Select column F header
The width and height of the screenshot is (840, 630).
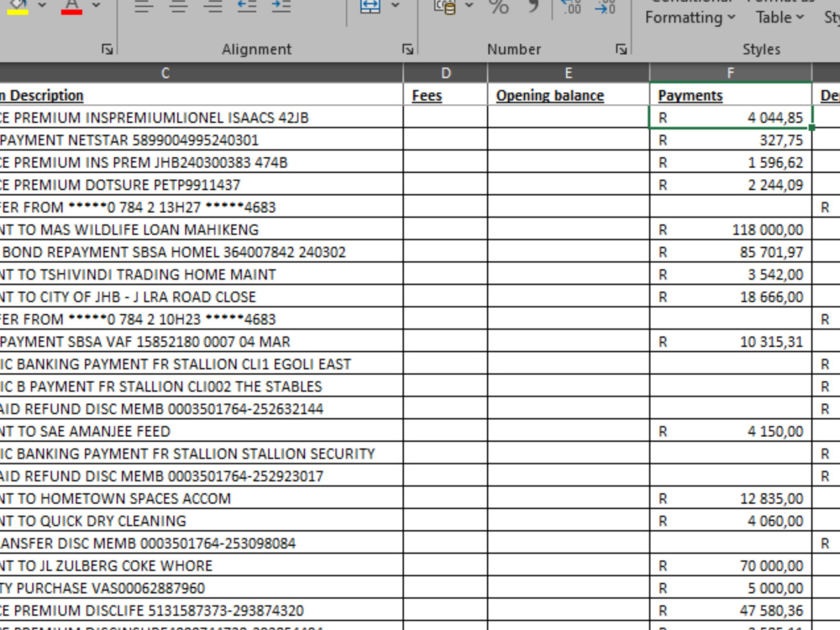pos(731,73)
